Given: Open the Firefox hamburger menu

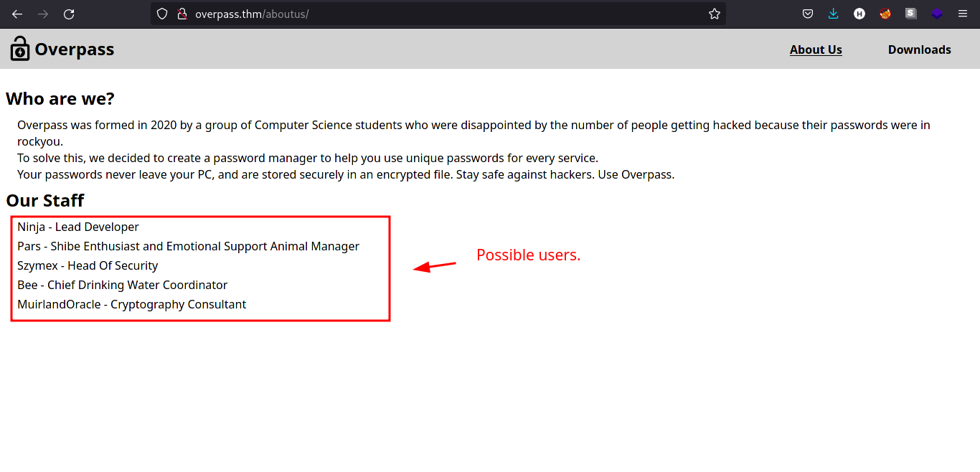Looking at the screenshot, I should click(963, 14).
